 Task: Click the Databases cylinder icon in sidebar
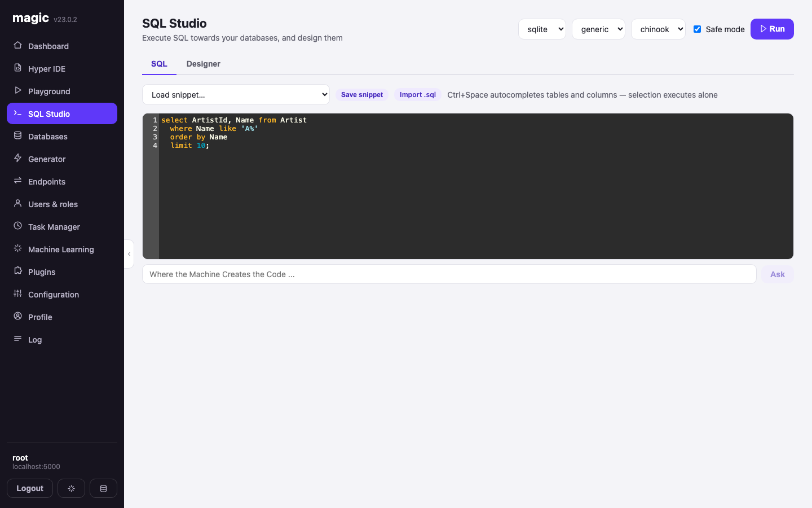pyautogui.click(x=17, y=135)
